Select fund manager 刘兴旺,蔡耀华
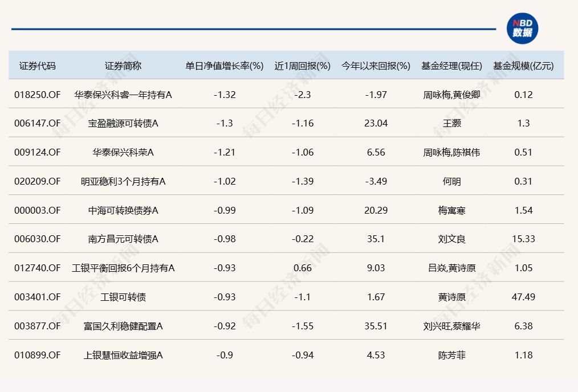 tap(452, 326)
